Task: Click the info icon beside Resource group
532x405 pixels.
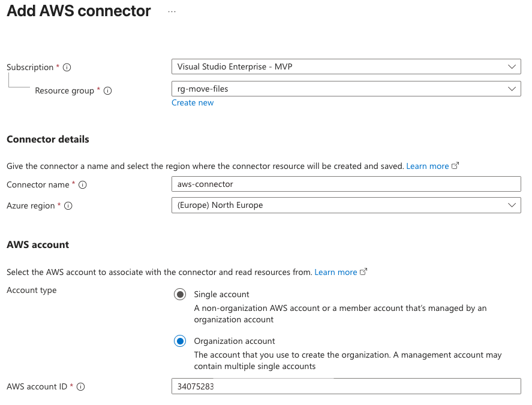Action: point(108,91)
